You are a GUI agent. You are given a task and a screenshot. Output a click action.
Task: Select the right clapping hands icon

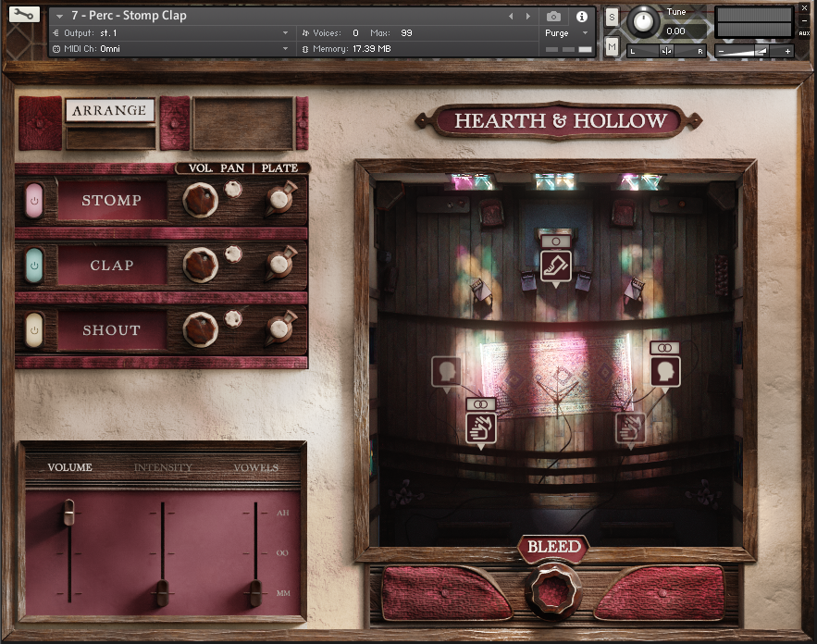point(630,427)
